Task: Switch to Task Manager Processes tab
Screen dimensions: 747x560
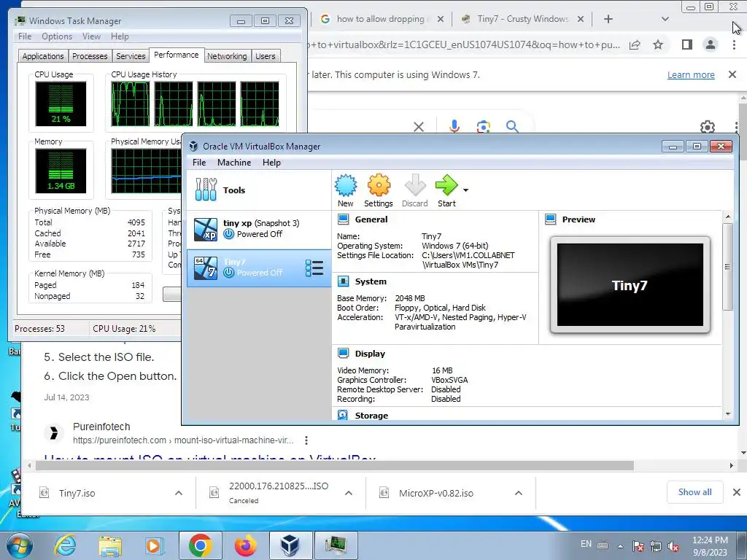Action: (x=90, y=56)
